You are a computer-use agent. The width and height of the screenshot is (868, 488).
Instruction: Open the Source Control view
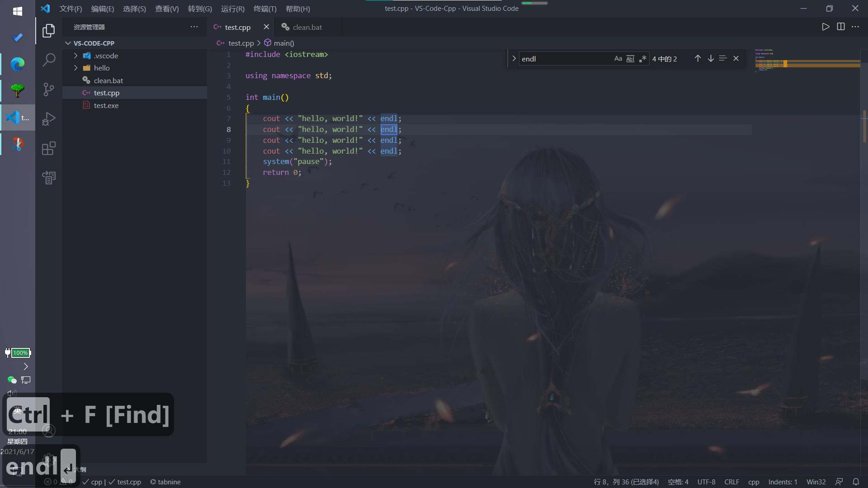coord(49,89)
